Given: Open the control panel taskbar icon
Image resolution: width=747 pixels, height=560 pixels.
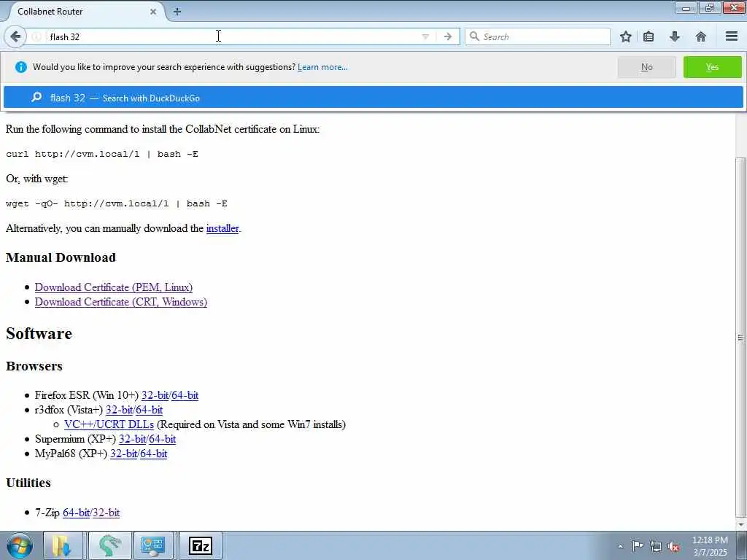Looking at the screenshot, I should pyautogui.click(x=153, y=545).
